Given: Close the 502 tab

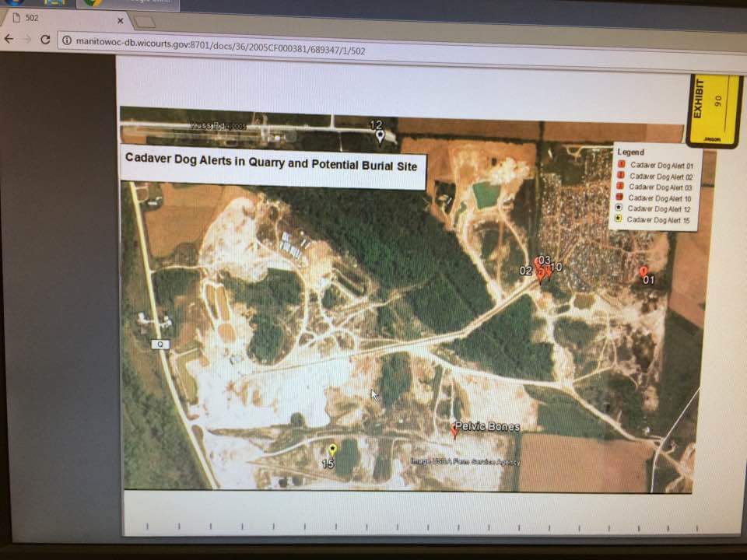Looking at the screenshot, I should tap(120, 21).
